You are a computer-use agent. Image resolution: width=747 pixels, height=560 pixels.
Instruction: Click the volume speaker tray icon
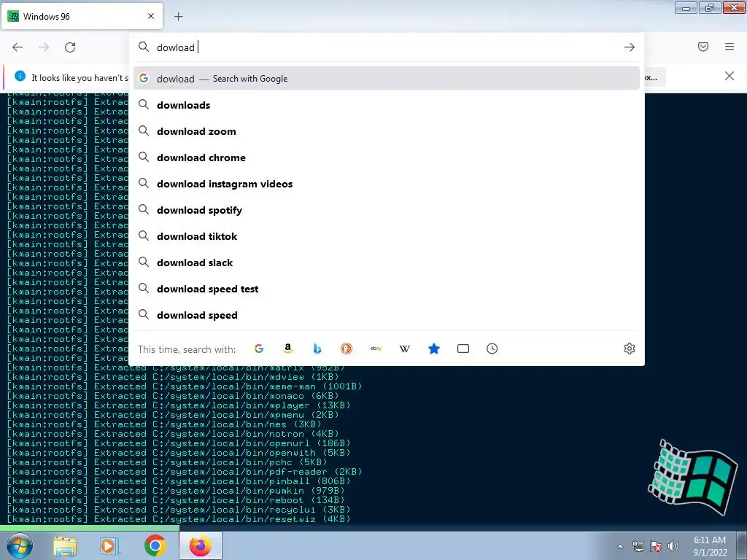pos(673,546)
